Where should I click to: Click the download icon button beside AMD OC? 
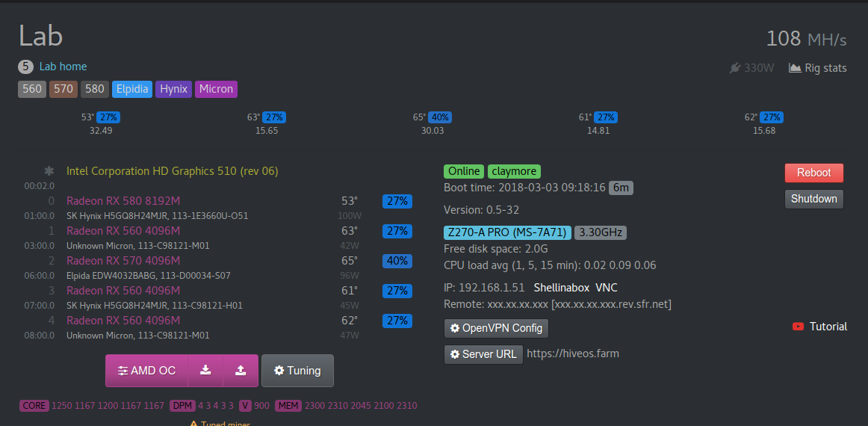point(205,371)
